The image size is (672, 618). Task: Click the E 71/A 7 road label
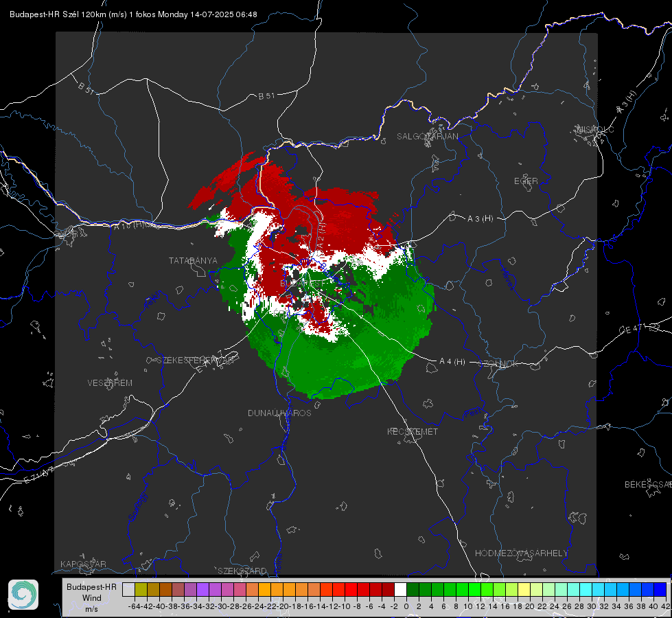pyautogui.click(x=39, y=476)
